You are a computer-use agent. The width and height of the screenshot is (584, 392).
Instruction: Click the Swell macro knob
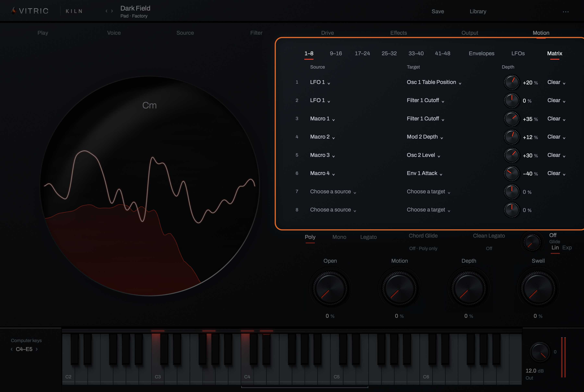pyautogui.click(x=538, y=288)
